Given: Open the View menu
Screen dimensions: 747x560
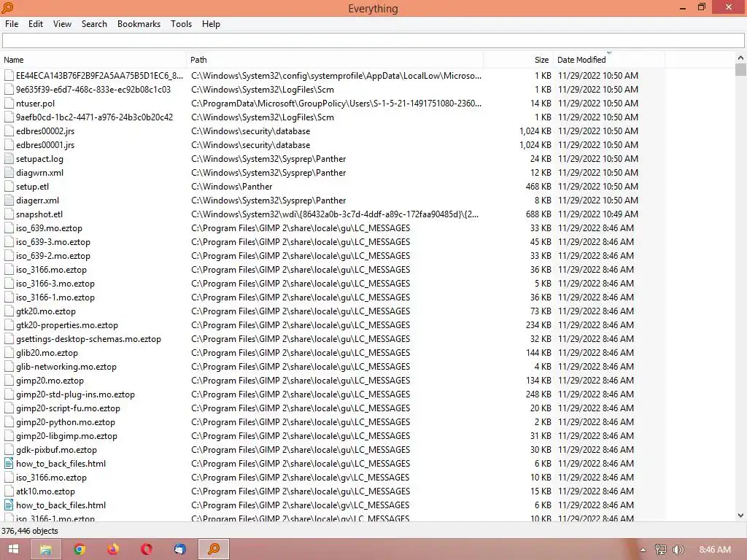Looking at the screenshot, I should coord(62,24).
